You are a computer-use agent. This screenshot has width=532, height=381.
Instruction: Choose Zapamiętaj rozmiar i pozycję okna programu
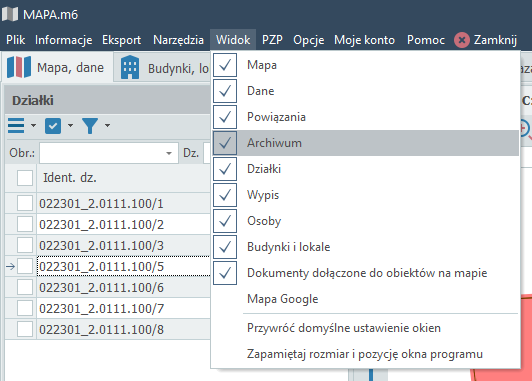coord(366,354)
